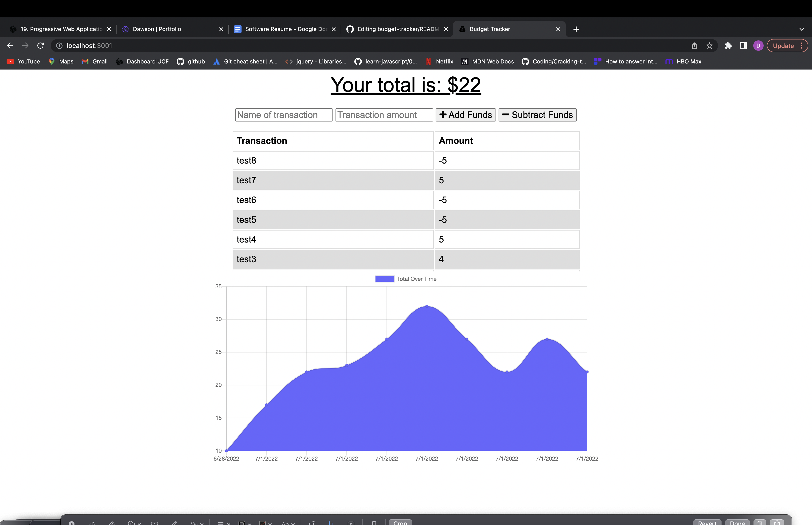Image resolution: width=812 pixels, height=525 pixels.
Task: Bookmark the page with the star icon
Action: pos(709,45)
